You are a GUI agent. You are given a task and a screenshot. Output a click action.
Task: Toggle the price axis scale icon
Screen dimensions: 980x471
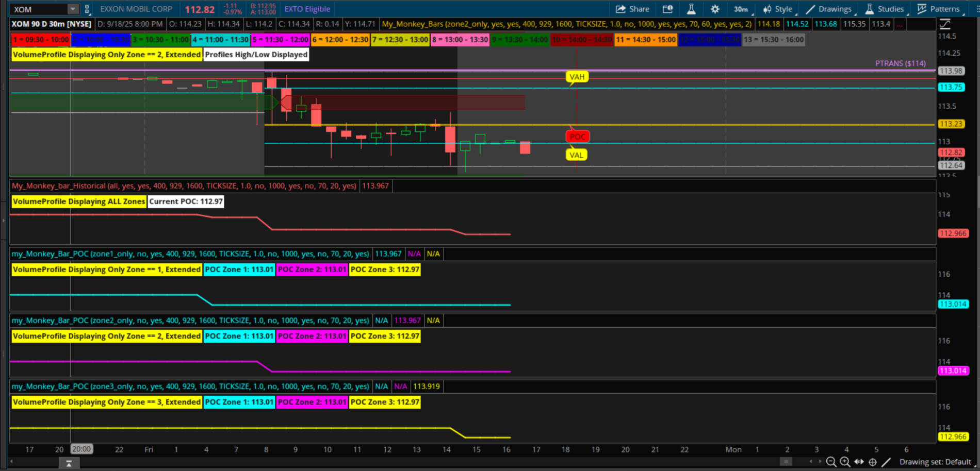tap(945, 24)
